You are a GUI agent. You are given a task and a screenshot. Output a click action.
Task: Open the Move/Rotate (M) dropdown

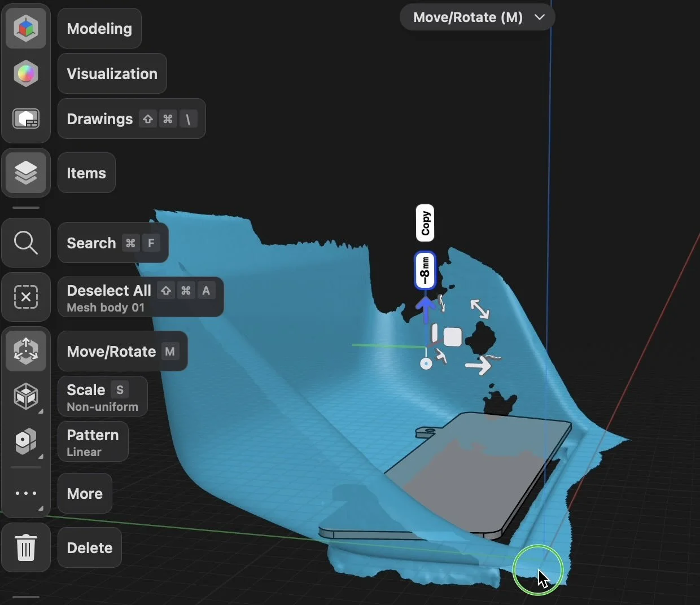tap(478, 17)
